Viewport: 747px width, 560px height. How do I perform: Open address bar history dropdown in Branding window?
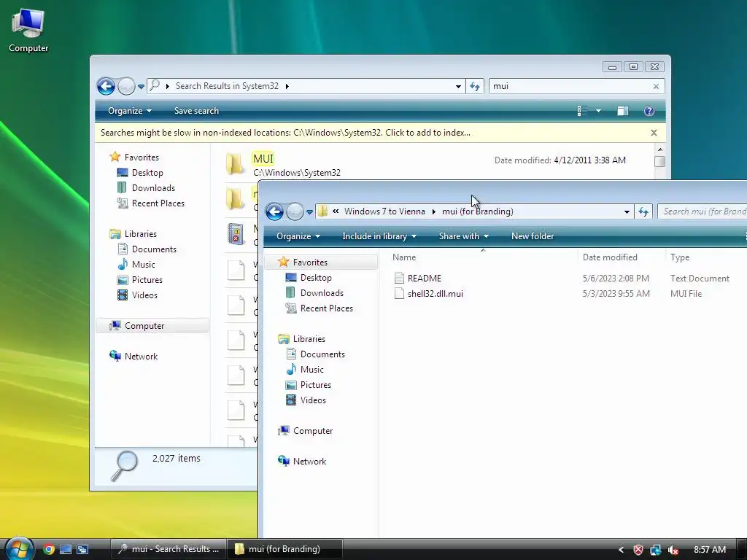pyautogui.click(x=627, y=212)
